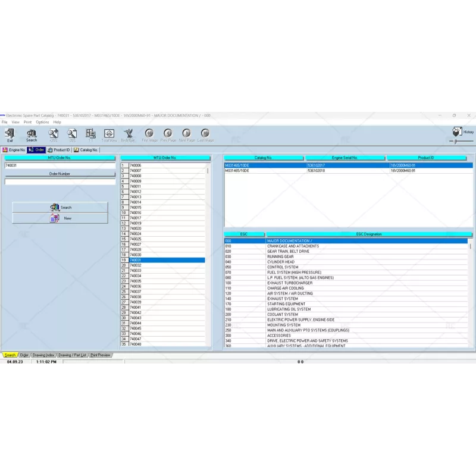
Task: Click the +25% zoom in icon
Action: point(54,134)
